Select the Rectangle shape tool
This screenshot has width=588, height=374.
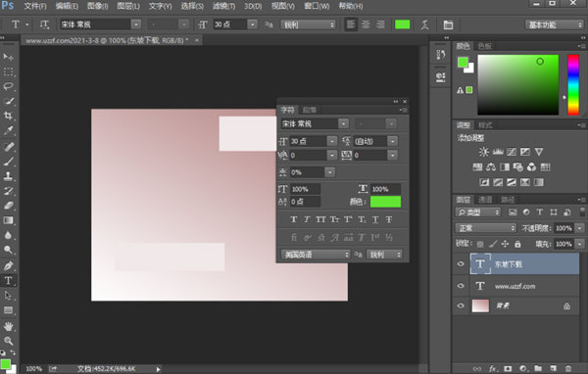(8, 310)
